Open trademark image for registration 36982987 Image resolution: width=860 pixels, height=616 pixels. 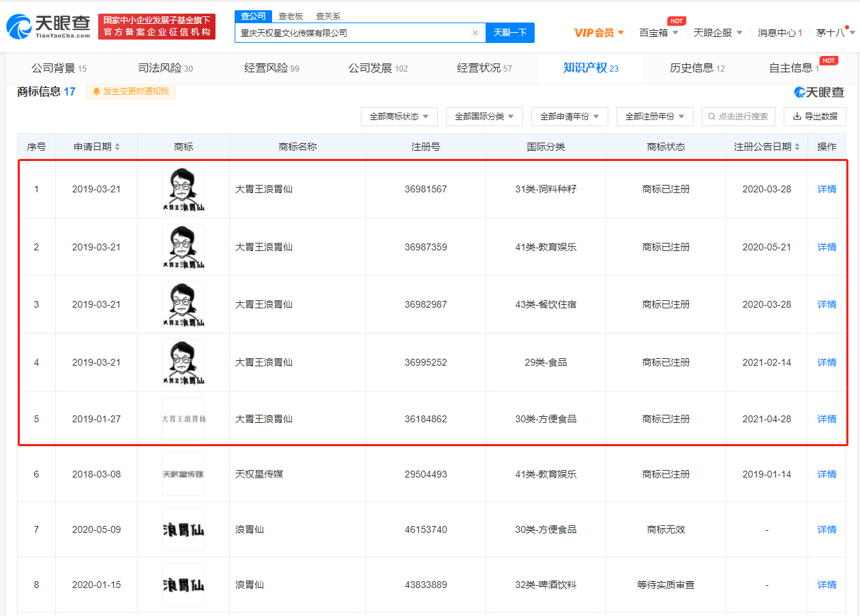point(183,304)
